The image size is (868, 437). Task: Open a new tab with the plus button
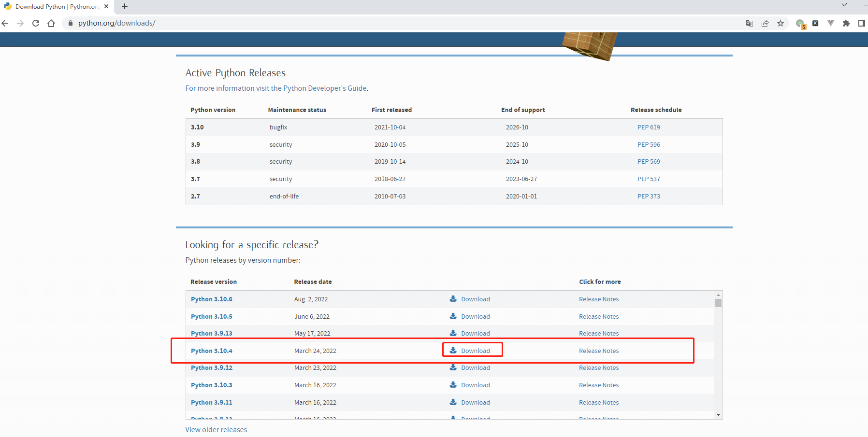(x=125, y=6)
